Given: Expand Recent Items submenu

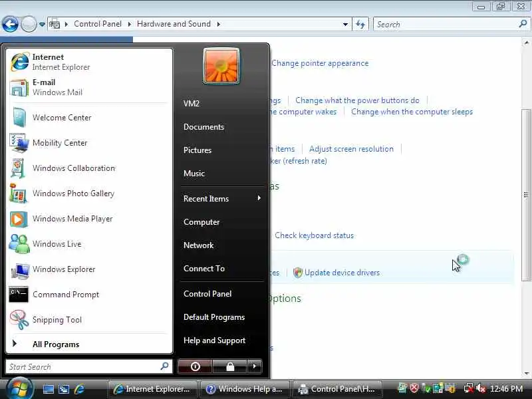Looking at the screenshot, I should click(x=222, y=198).
